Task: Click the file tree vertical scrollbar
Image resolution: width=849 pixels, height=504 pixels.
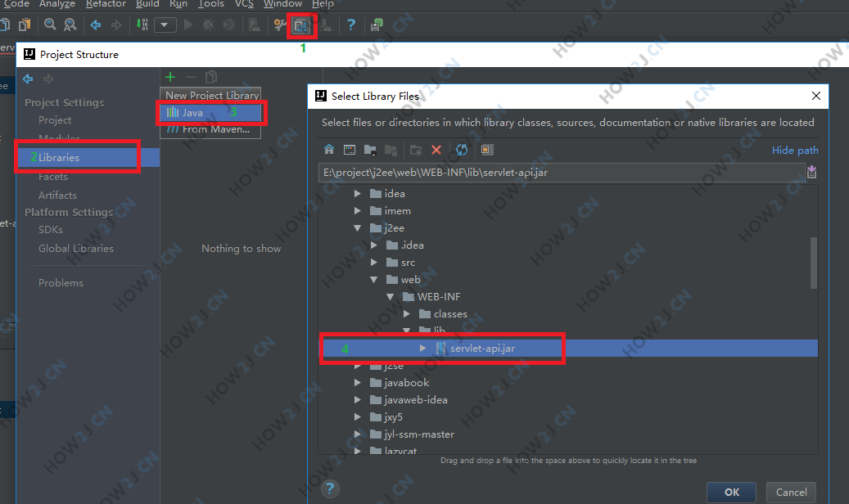Action: pos(813,262)
